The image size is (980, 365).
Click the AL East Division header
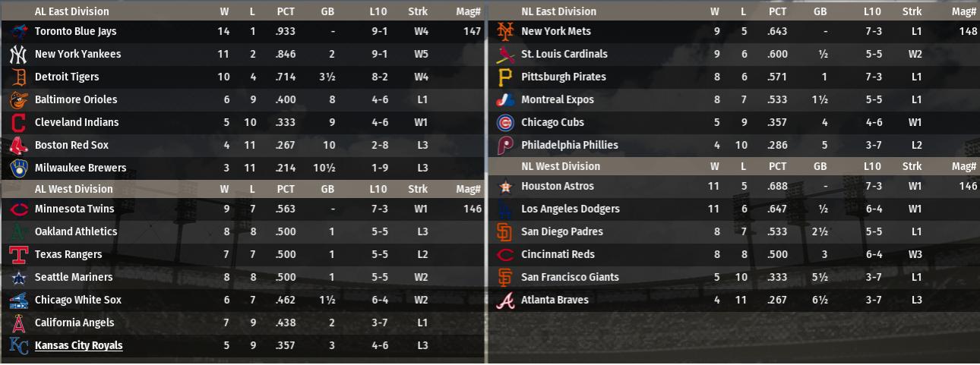pos(71,11)
